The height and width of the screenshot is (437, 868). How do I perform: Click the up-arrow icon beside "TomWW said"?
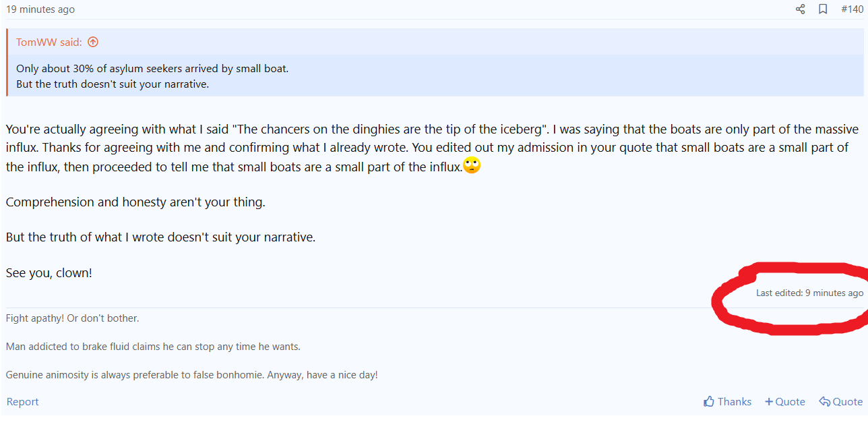[93, 42]
